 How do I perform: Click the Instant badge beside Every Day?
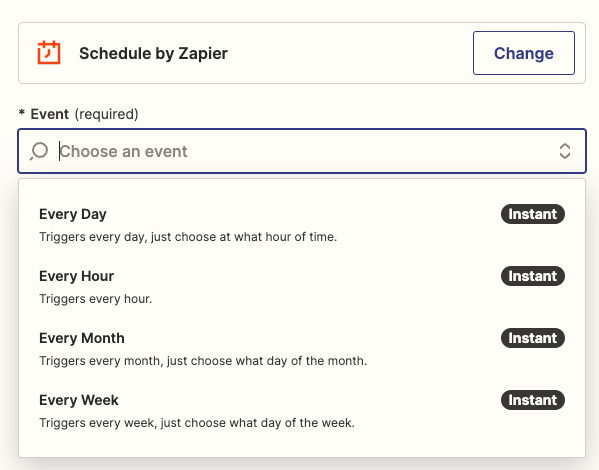533,214
